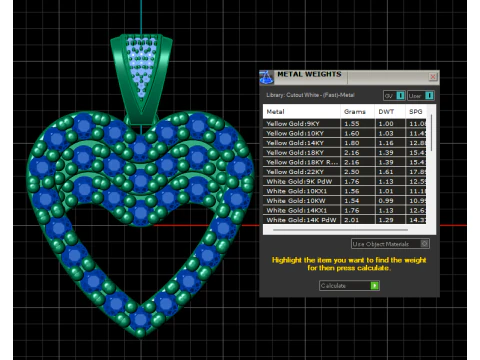Click the SPG column header
This screenshot has width=480, height=360.
pyautogui.click(x=416, y=112)
